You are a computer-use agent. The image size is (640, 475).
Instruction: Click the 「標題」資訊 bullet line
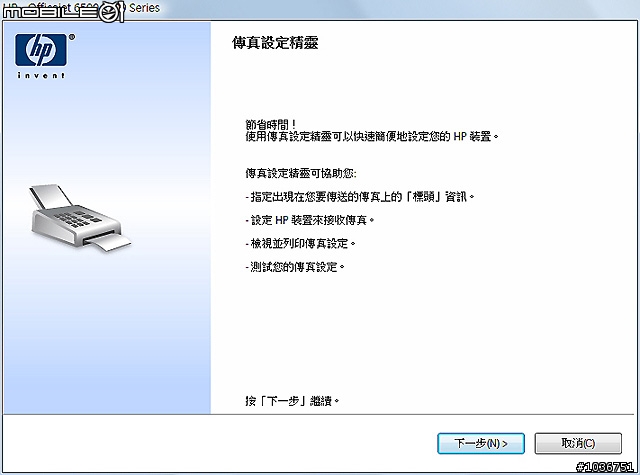tap(360, 197)
